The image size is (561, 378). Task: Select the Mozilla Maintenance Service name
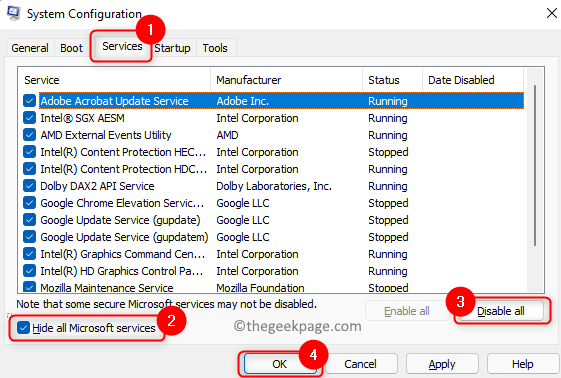click(x=107, y=288)
